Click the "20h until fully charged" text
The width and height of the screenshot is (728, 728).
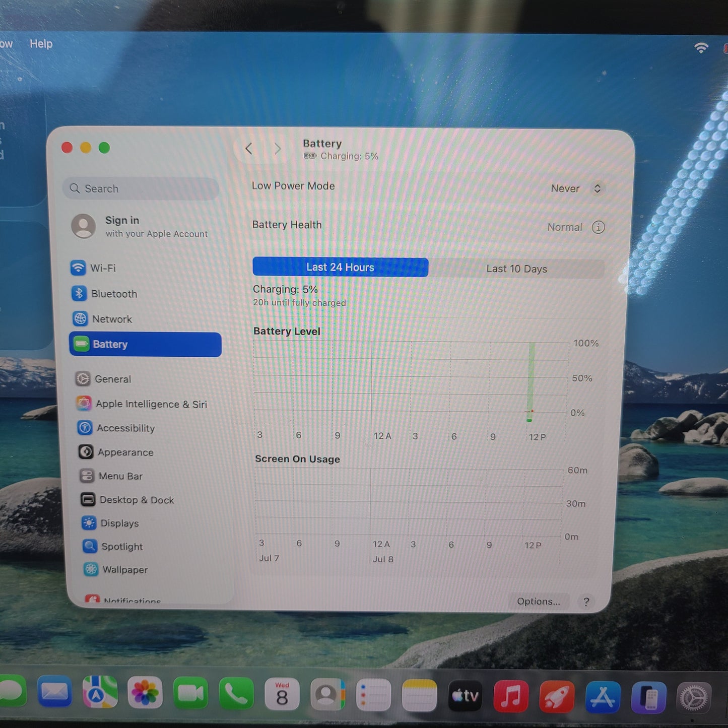pos(299,302)
